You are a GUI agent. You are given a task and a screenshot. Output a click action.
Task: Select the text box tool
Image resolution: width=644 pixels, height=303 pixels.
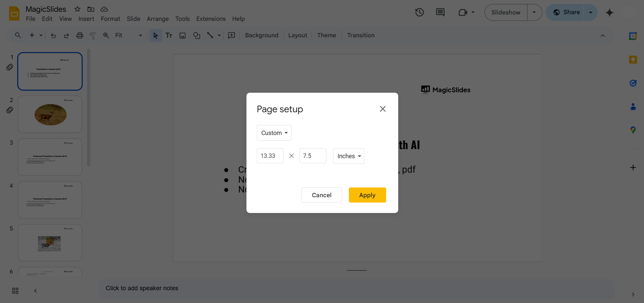[x=169, y=35]
